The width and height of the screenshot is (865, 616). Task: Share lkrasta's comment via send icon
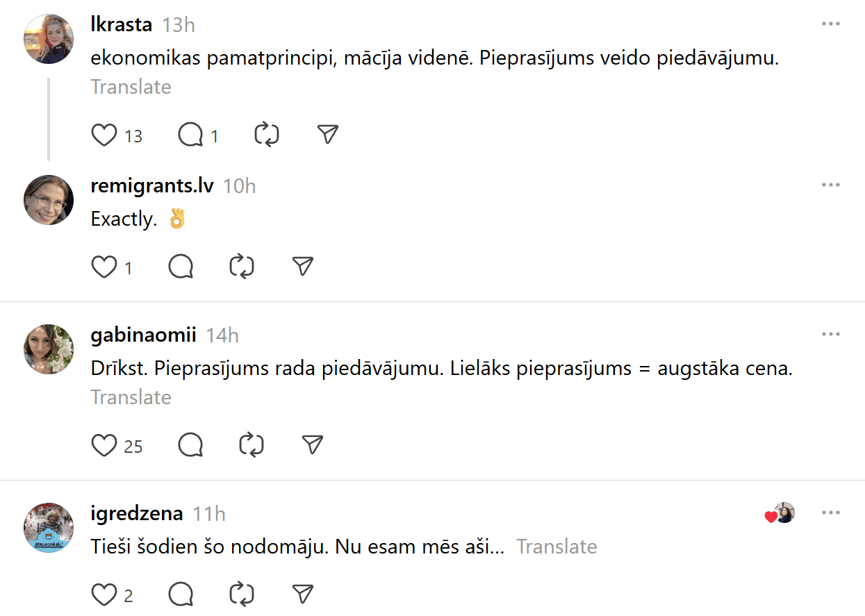tap(327, 135)
